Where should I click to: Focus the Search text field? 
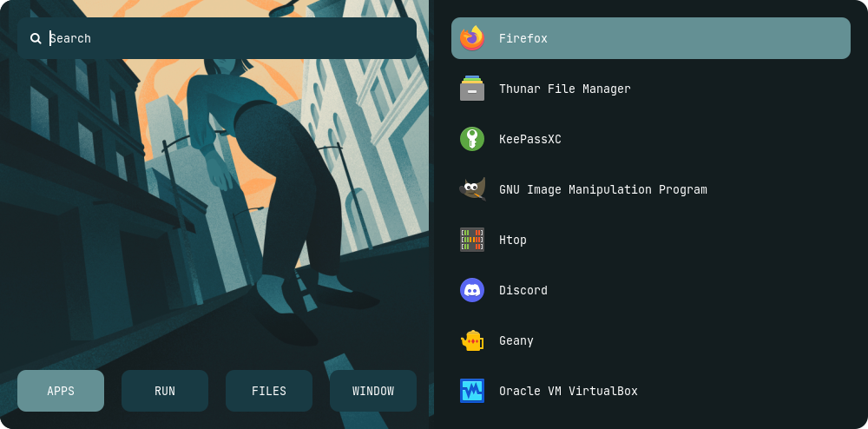[226, 38]
